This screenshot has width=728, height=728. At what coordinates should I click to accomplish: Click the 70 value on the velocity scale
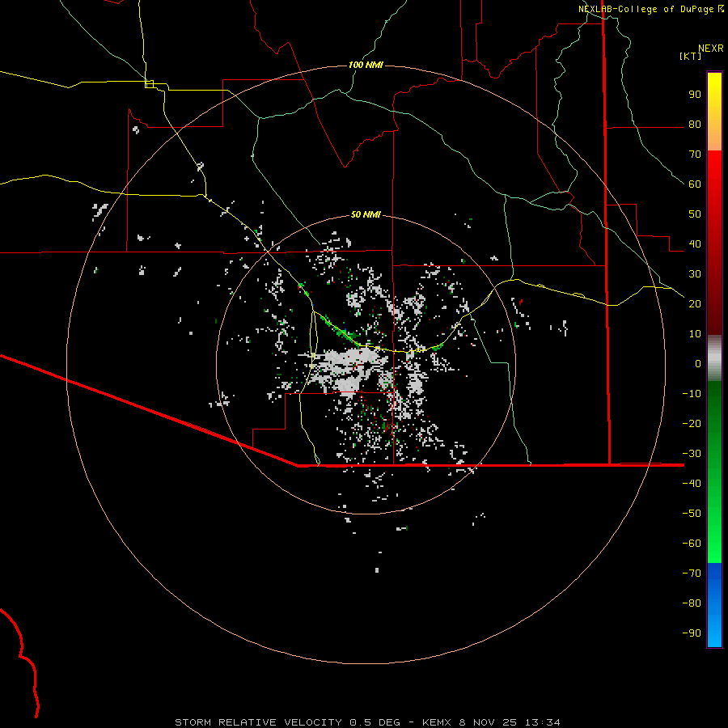tap(695, 154)
